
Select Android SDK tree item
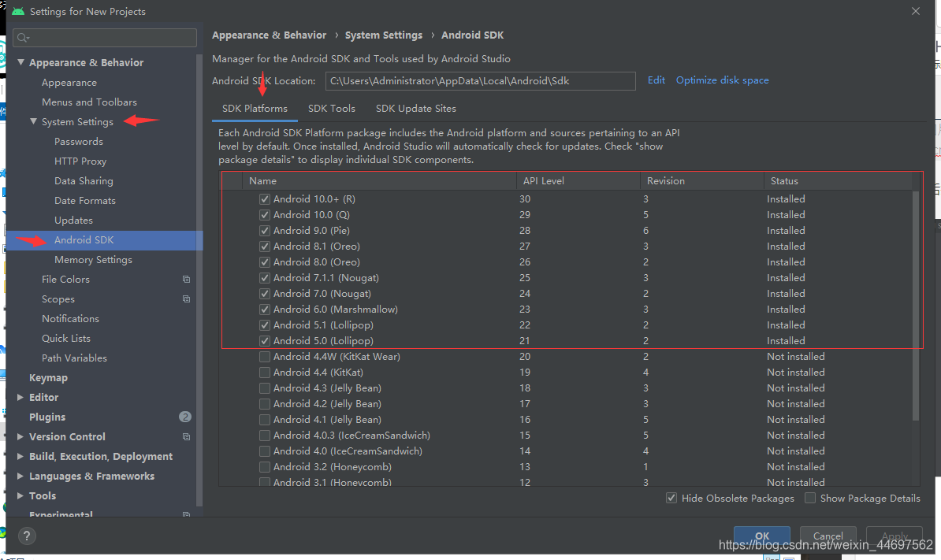click(x=104, y=240)
